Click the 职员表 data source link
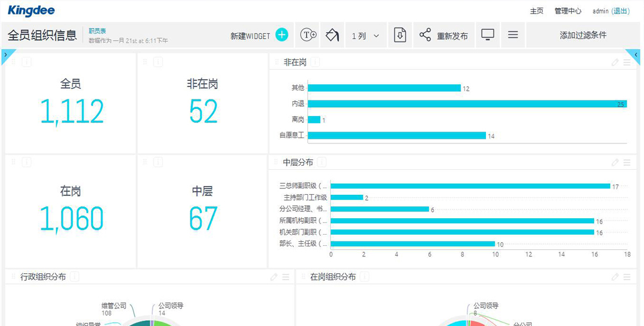 click(x=97, y=30)
